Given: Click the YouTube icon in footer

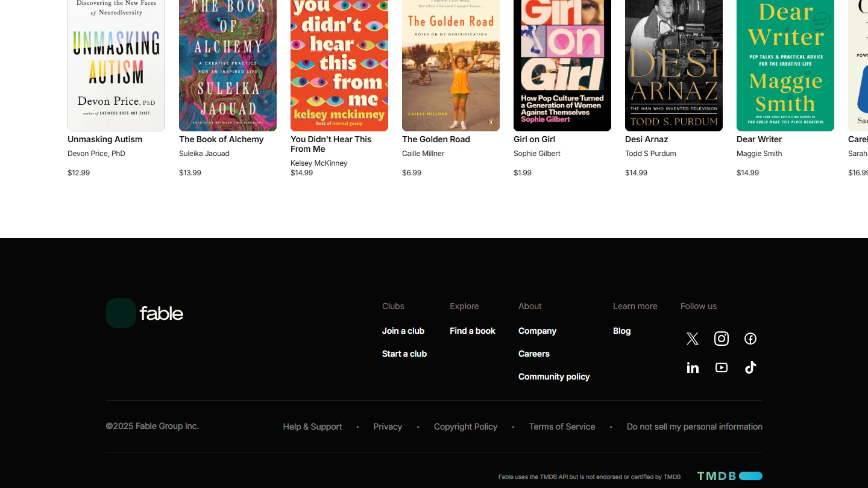Looking at the screenshot, I should tap(722, 368).
